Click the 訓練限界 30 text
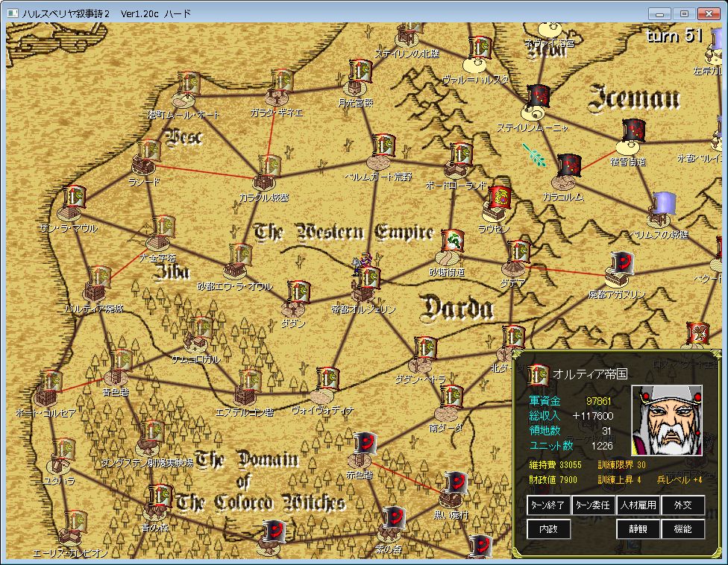This screenshot has width=728, height=565. 621,465
